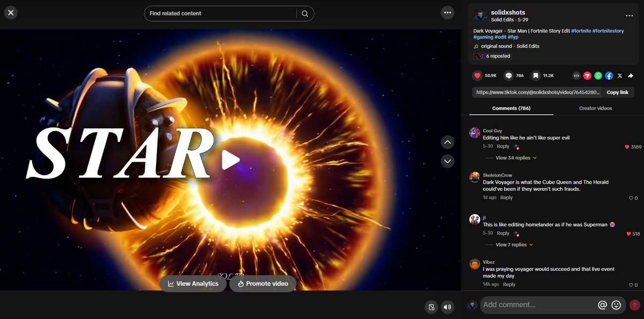
Task: Open comments via the speech bubble icon
Action: click(509, 76)
